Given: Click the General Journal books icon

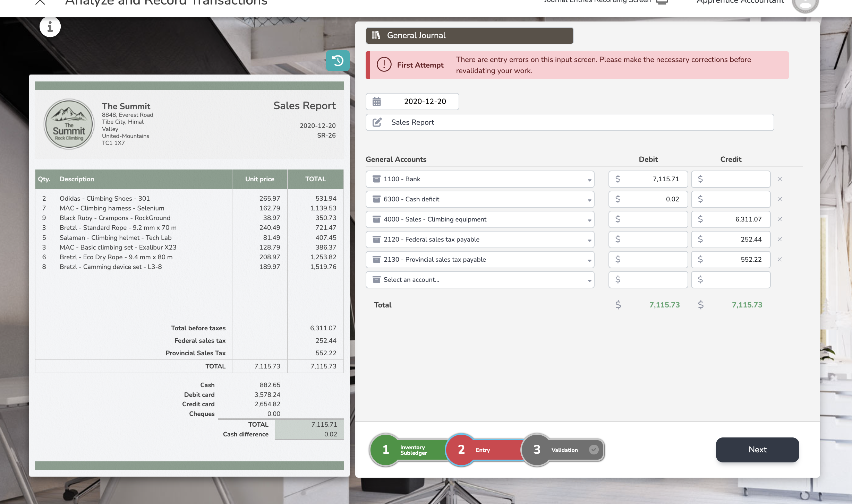Looking at the screenshot, I should pyautogui.click(x=376, y=35).
